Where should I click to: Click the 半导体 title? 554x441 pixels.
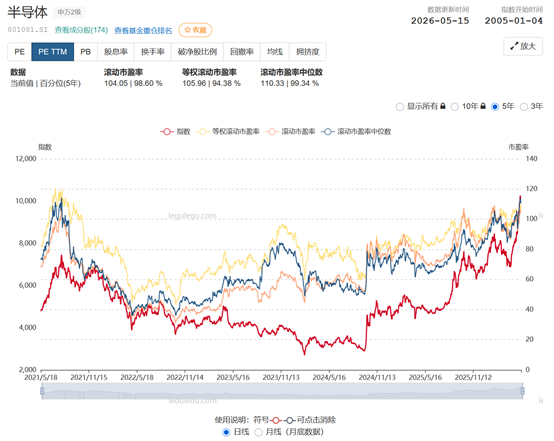28,12
